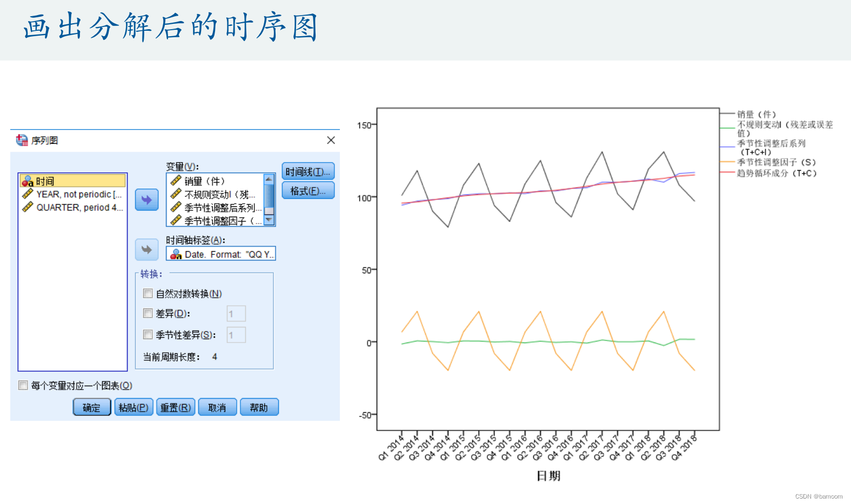Click the 差异 value input field
The width and height of the screenshot is (851, 504).
coord(236,313)
